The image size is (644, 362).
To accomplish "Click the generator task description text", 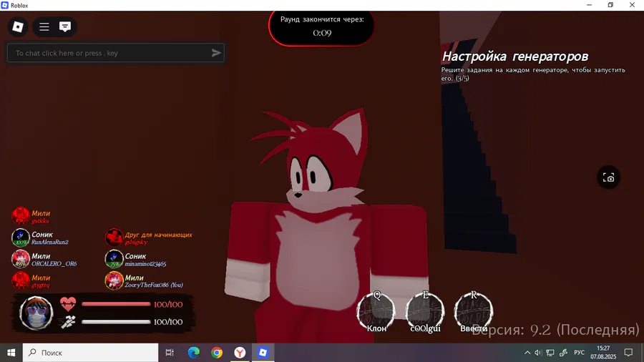I will click(x=533, y=74).
